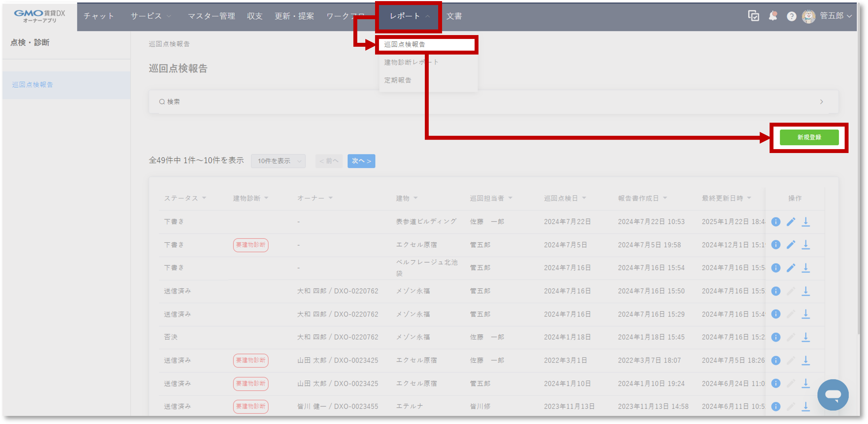This screenshot has height=424, width=868.
Task: Download the ベルフレージュ北池袋 report
Action: pyautogui.click(x=805, y=267)
